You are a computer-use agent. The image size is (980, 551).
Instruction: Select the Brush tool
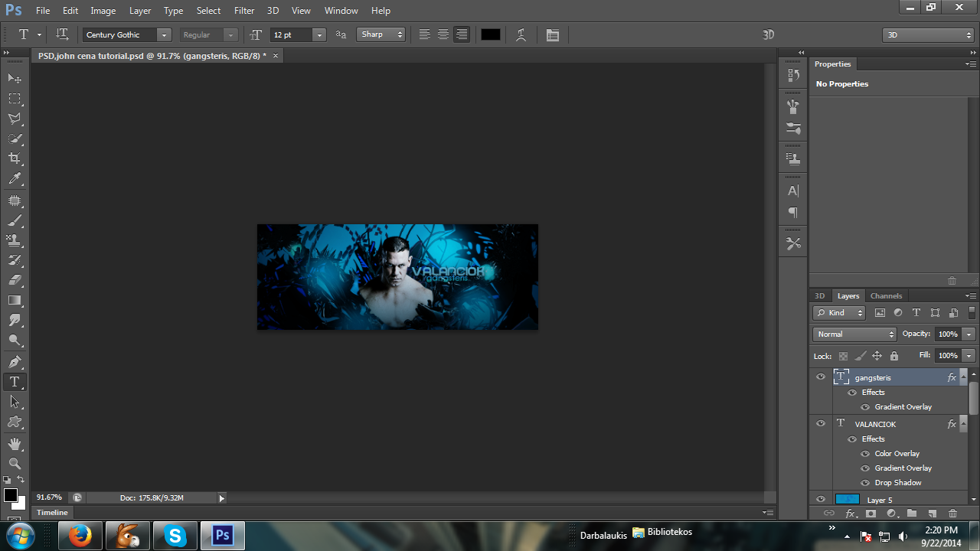point(15,220)
